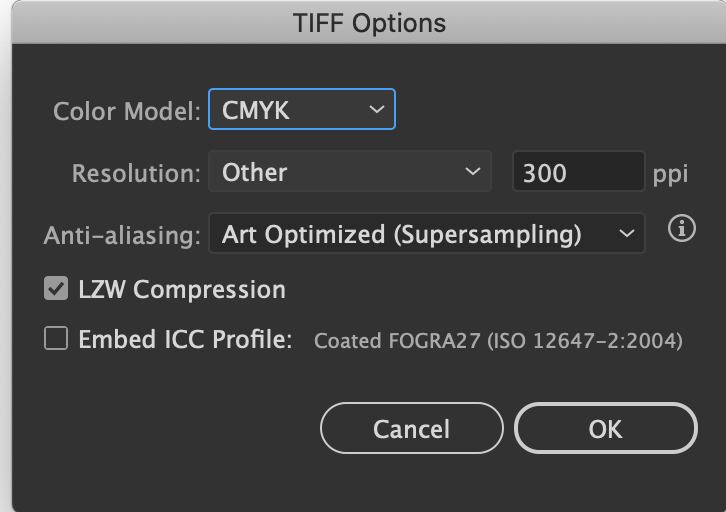
Task: Select the Coated FOGRA27 profile text
Action: click(x=498, y=341)
